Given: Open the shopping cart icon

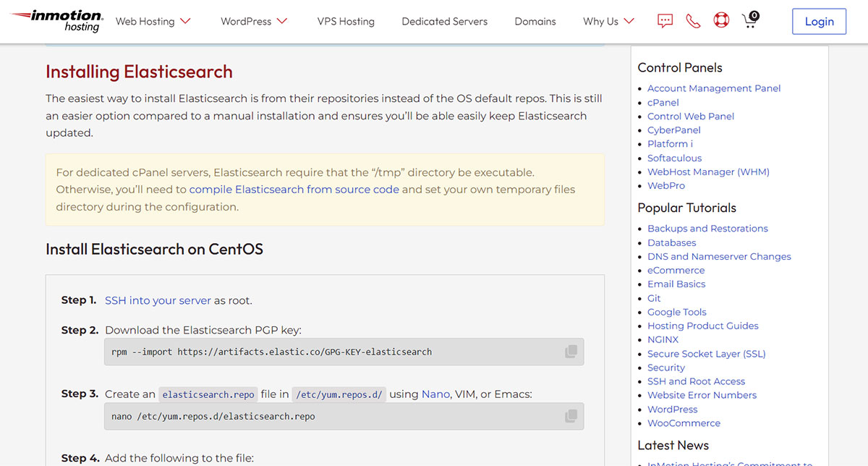Looking at the screenshot, I should click(750, 20).
